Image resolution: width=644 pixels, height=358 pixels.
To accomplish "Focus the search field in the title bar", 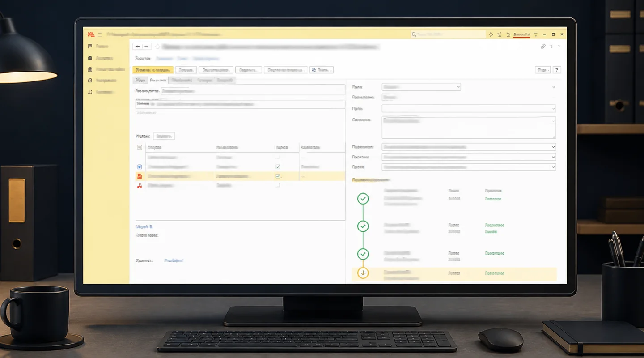I will point(448,34).
